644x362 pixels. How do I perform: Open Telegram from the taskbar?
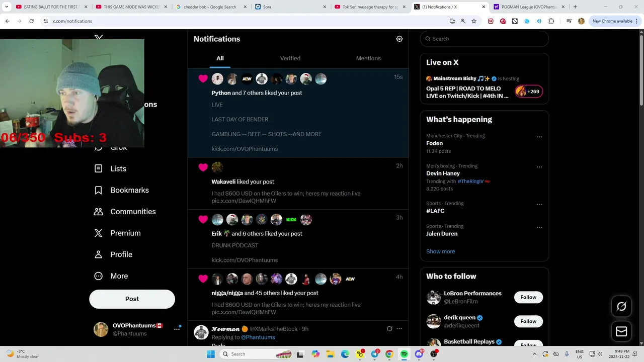pyautogui.click(x=375, y=354)
